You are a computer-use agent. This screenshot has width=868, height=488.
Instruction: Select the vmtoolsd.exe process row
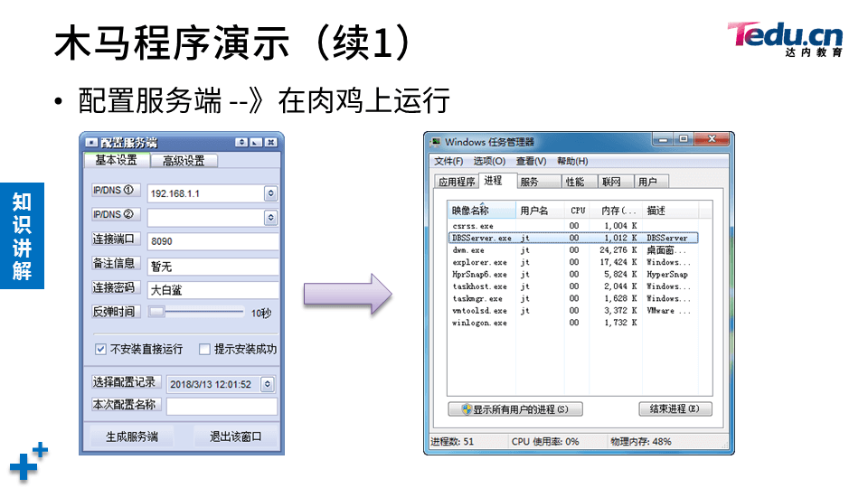[x=573, y=311]
